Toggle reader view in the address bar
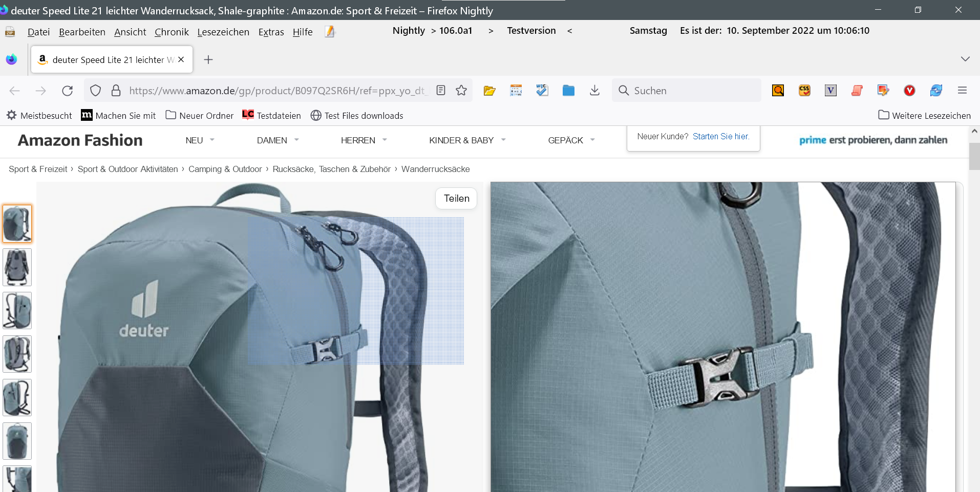 pos(440,91)
